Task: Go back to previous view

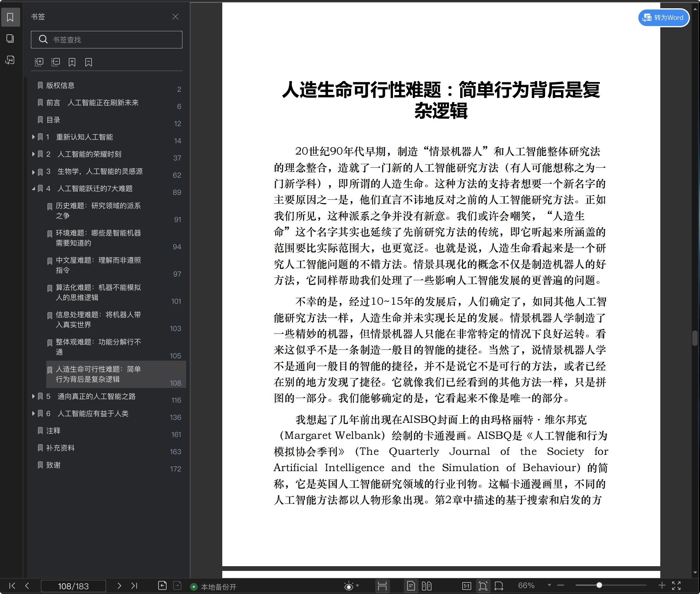Action: click(x=162, y=586)
